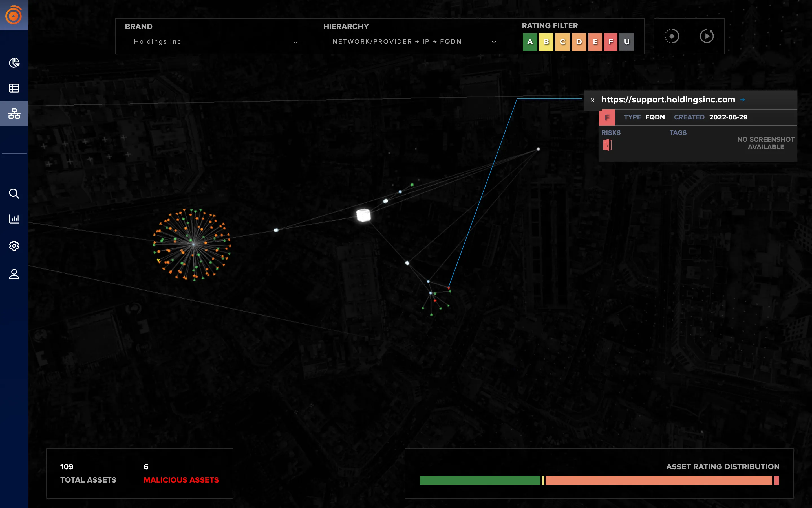Image resolution: width=812 pixels, height=508 pixels.
Task: Toggle rating filter F
Action: 611,42
